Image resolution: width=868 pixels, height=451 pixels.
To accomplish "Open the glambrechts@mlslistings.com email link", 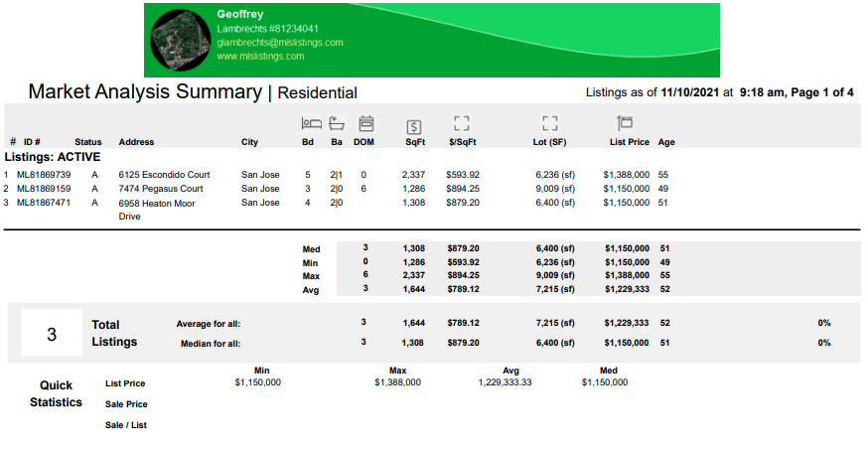I will [279, 43].
